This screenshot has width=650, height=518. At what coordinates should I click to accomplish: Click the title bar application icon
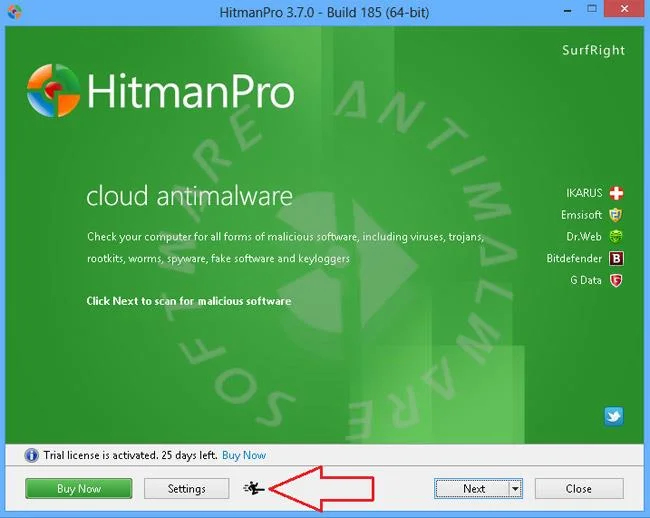point(15,12)
